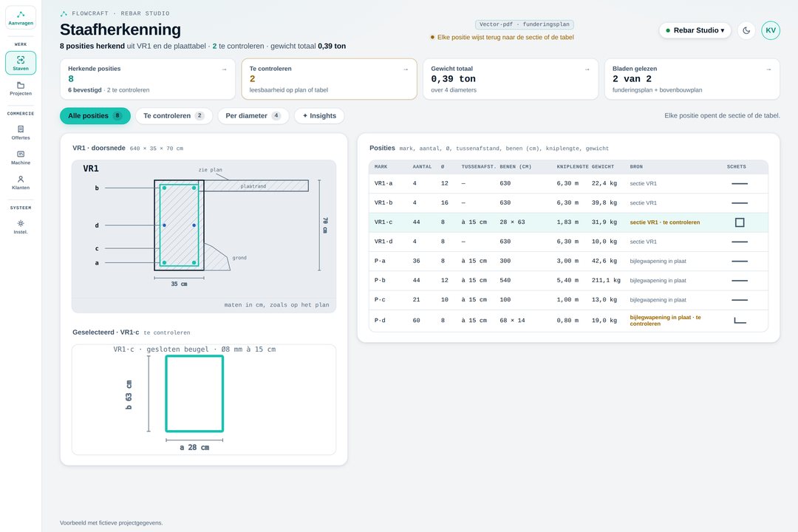Open the closed stirrup sketch for VR1·c
Image resolution: width=798 pixels, height=532 pixels.
(x=740, y=222)
